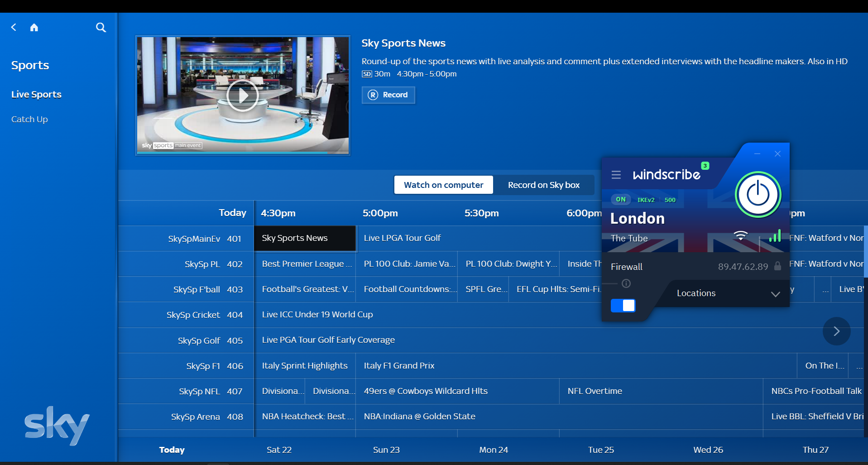Select SkySp PL 402 channel
868x465 pixels.
[186, 264]
